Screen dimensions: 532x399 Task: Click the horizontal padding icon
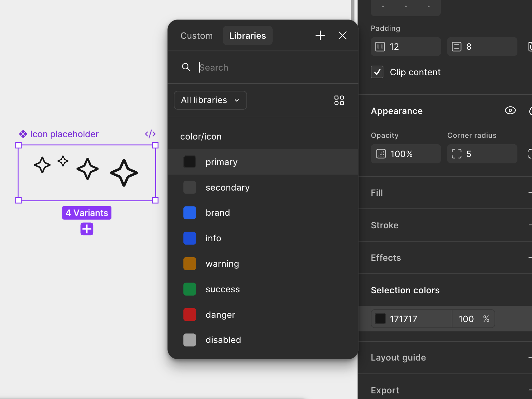pyautogui.click(x=380, y=47)
